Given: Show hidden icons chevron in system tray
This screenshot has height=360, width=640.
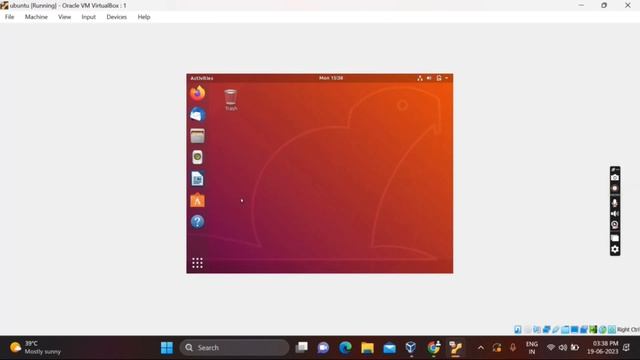Looking at the screenshot, I should (x=481, y=348).
